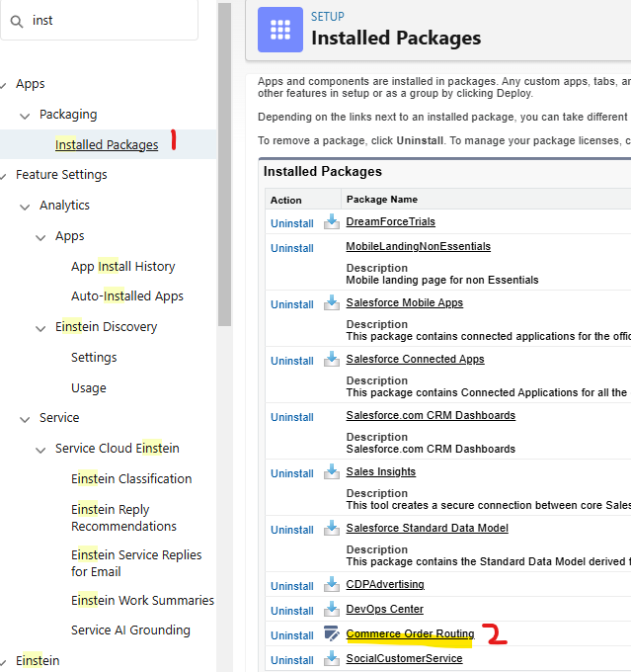Uninstall the CDPAdvertising package

tap(292, 586)
